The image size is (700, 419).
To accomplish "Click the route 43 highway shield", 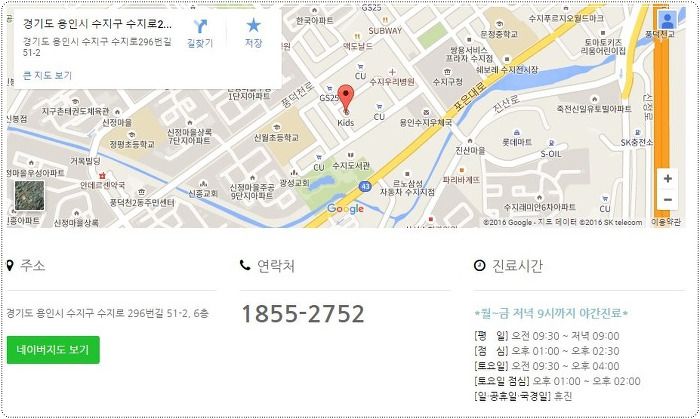I will [365, 187].
